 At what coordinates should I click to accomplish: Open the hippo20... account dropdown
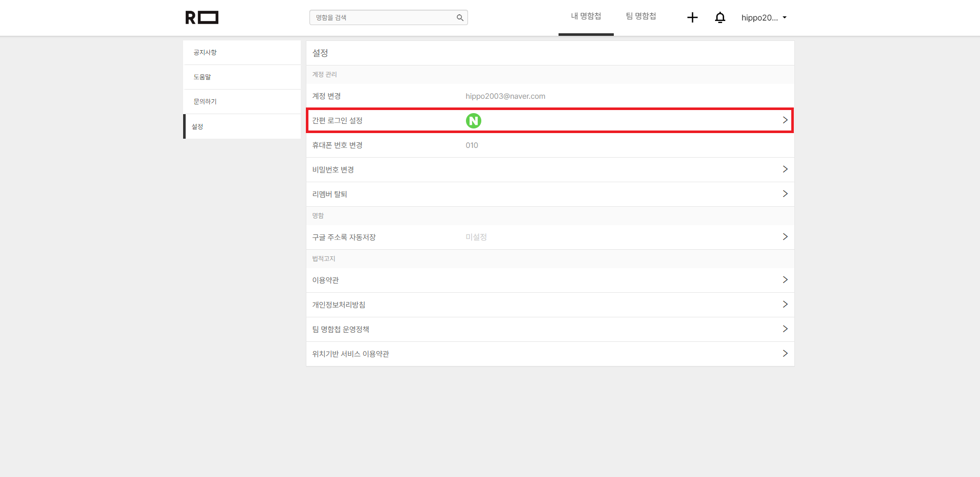764,17
